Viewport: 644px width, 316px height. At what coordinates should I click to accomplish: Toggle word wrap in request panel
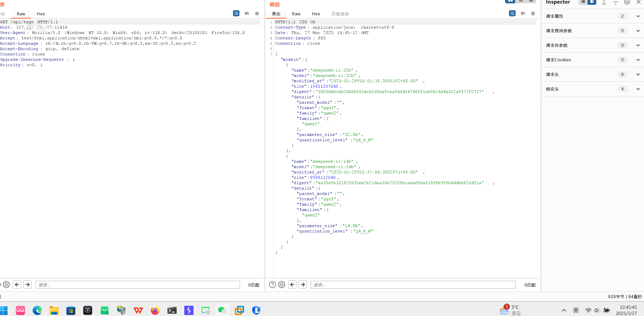(x=236, y=13)
